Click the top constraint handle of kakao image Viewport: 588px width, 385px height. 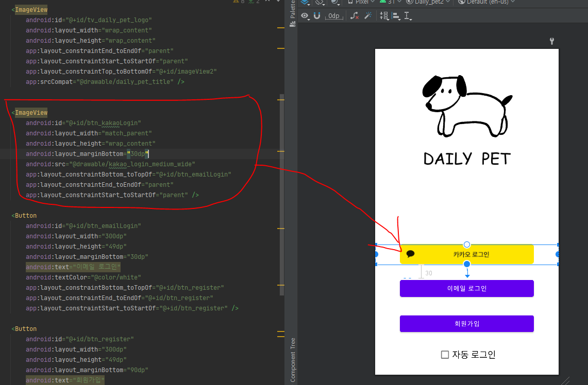pyautogui.click(x=466, y=244)
